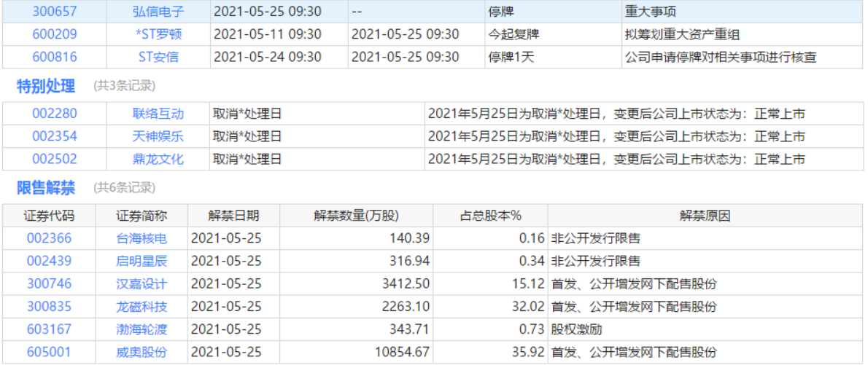Click stock code 605001
The height and width of the screenshot is (365, 868).
[x=50, y=352]
